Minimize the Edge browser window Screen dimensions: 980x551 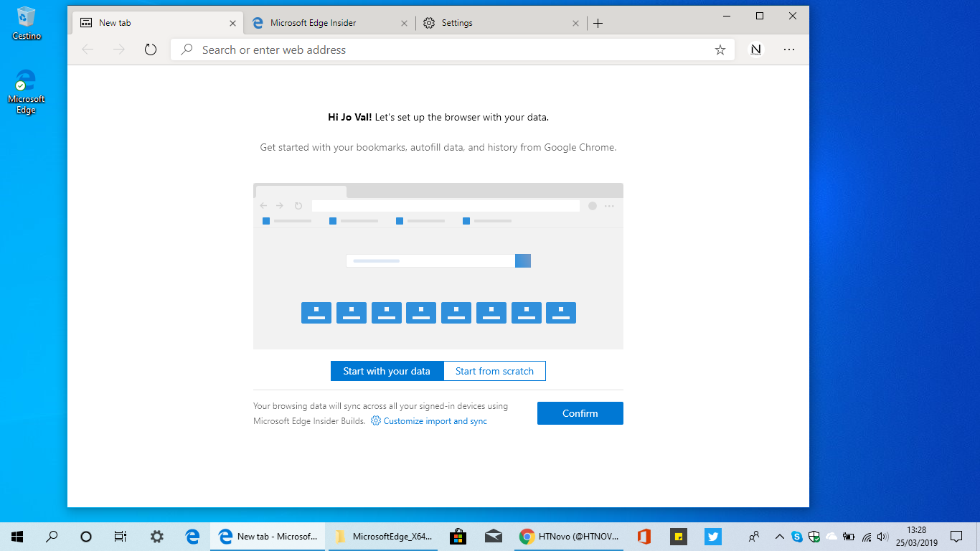(727, 16)
